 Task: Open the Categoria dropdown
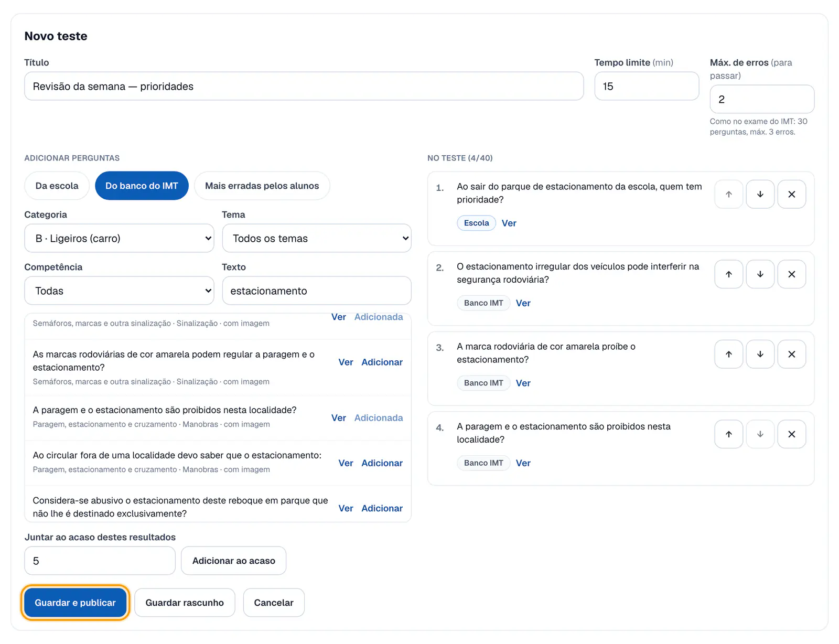119,238
